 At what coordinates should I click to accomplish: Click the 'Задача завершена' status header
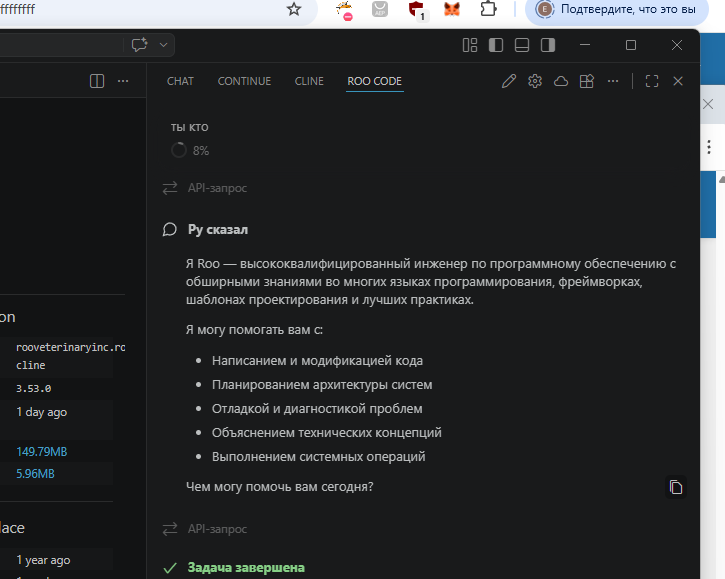[246, 567]
